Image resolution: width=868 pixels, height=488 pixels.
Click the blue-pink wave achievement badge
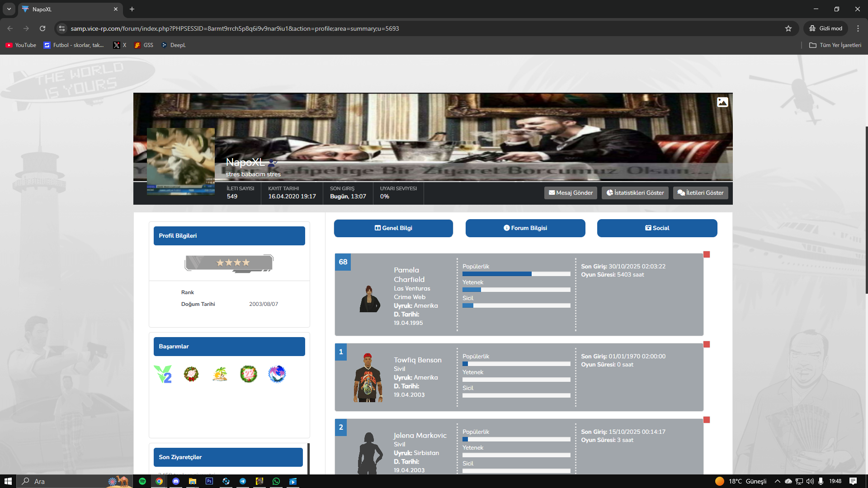coord(277,374)
